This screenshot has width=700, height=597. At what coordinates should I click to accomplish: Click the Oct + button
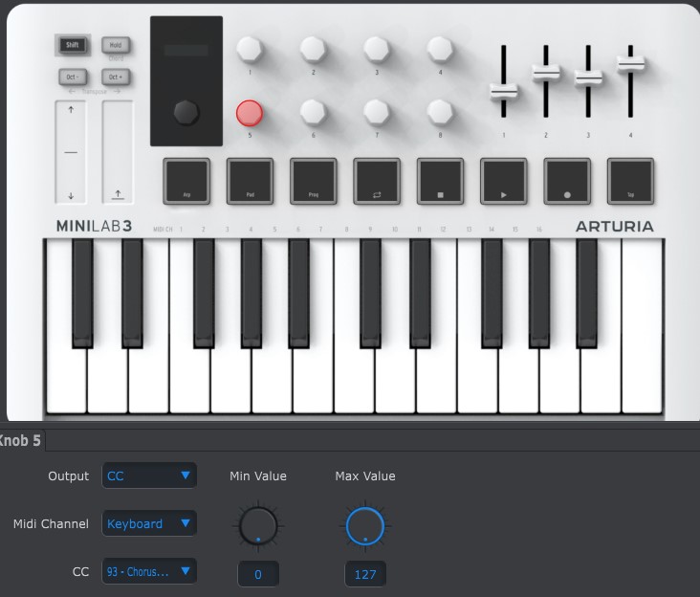point(116,77)
